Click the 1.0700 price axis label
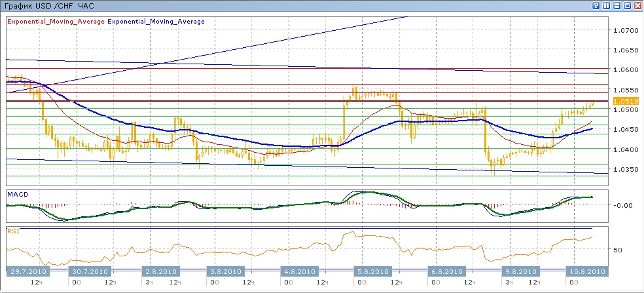Image resolution: width=644 pixels, height=293 pixels. [x=624, y=30]
